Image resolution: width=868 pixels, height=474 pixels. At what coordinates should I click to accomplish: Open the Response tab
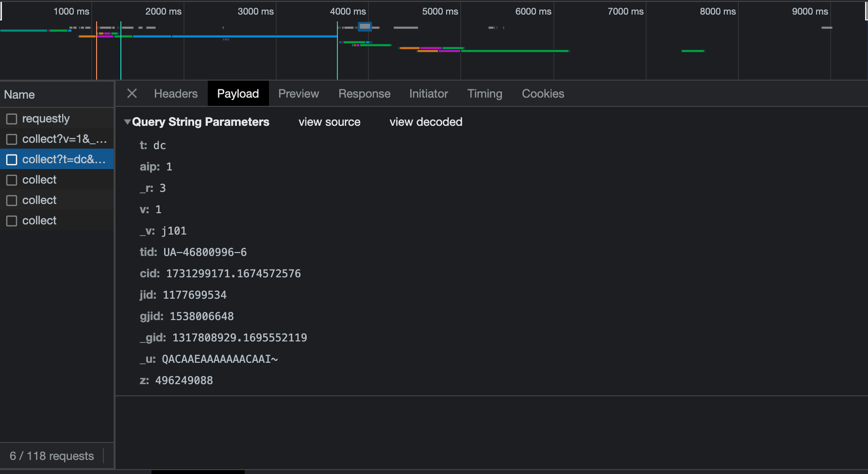click(364, 94)
